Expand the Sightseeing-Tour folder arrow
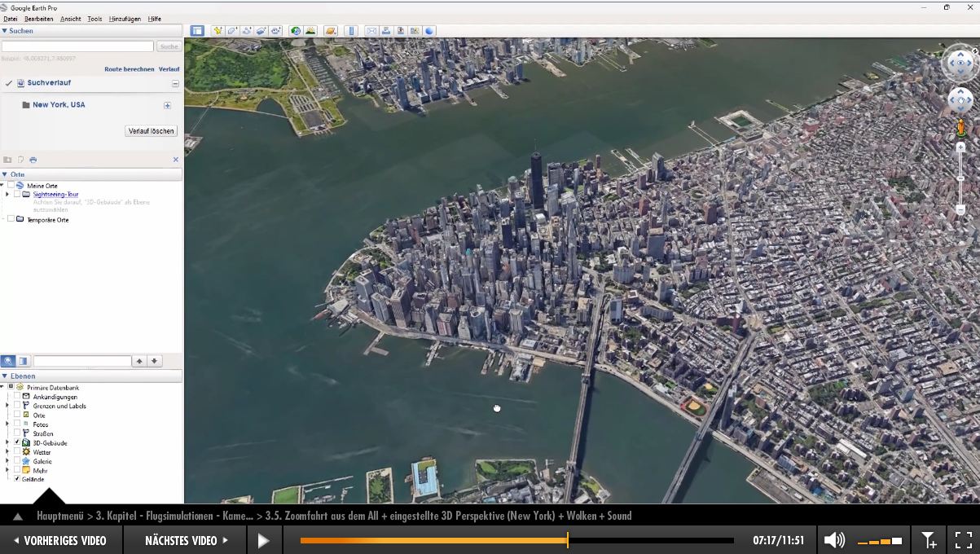The width and height of the screenshot is (980, 554). (7, 195)
